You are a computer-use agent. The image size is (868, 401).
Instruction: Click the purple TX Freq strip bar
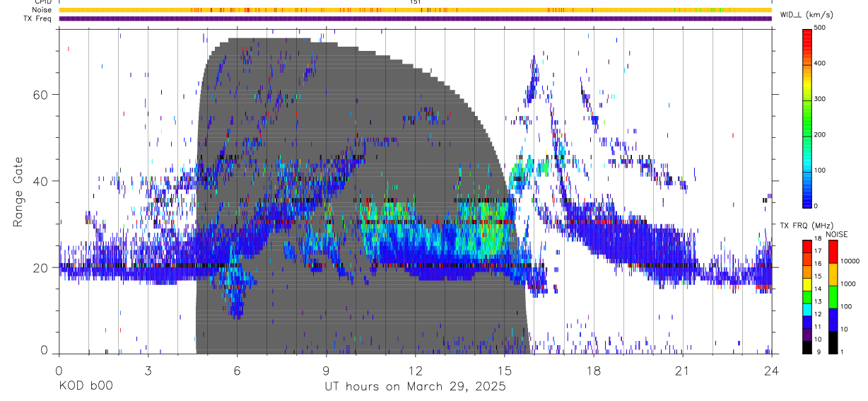click(415, 18)
